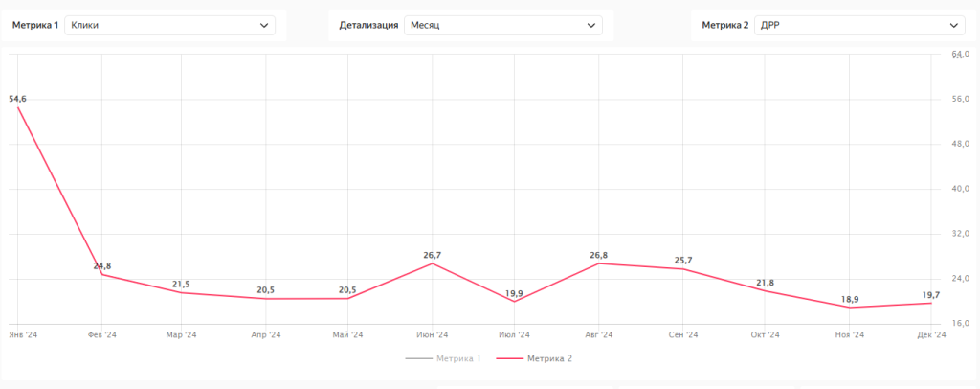Screen dimensions: 980x389
Task: Click the Апр '24 axis label
Action: tap(265, 334)
